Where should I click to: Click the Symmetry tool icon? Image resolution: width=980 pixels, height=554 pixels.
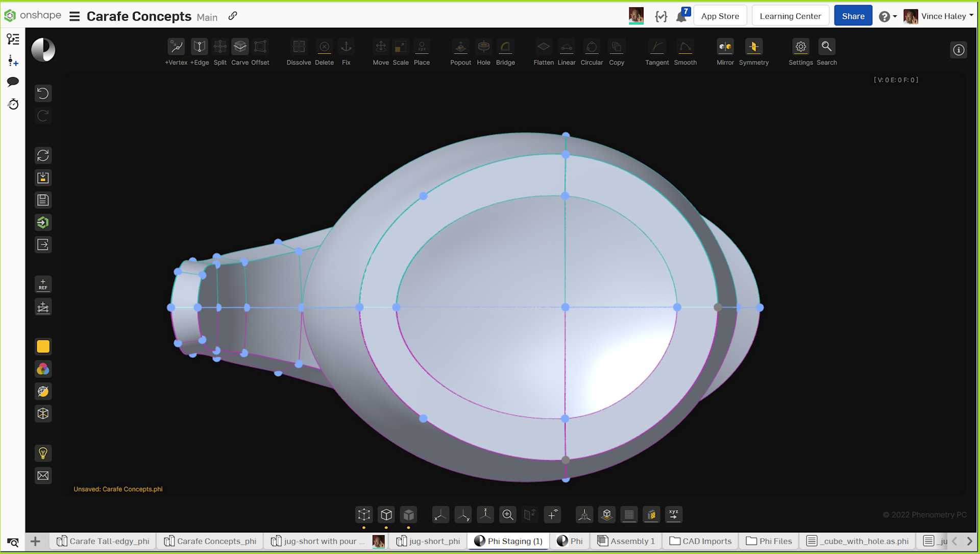[753, 47]
